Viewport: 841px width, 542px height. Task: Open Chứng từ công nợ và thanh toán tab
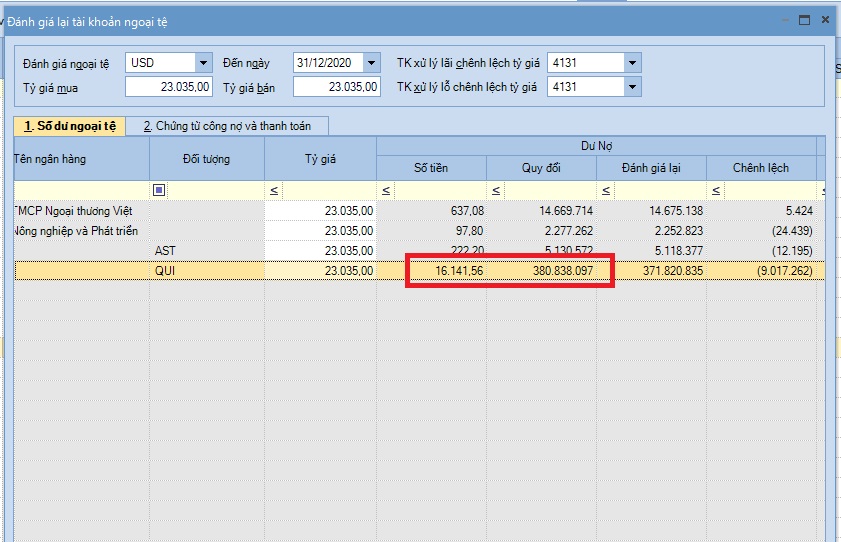pos(227,126)
